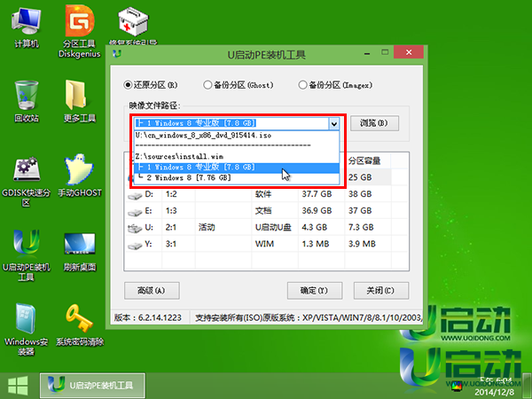Click the 3:1 partition number cell
The width and height of the screenshot is (532, 399).
pos(178,244)
